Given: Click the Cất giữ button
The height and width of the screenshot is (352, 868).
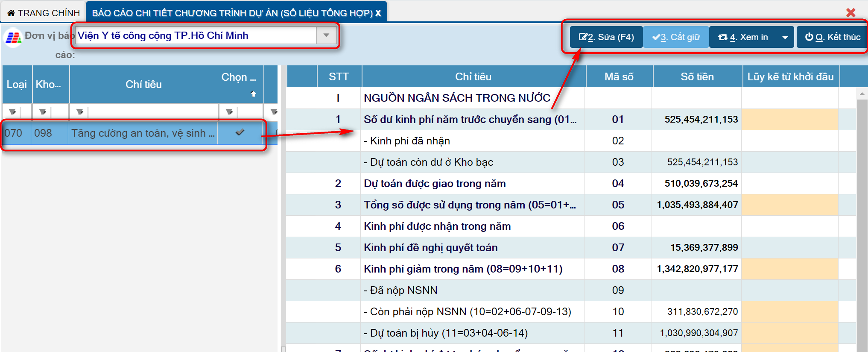Looking at the screenshot, I should (x=676, y=38).
